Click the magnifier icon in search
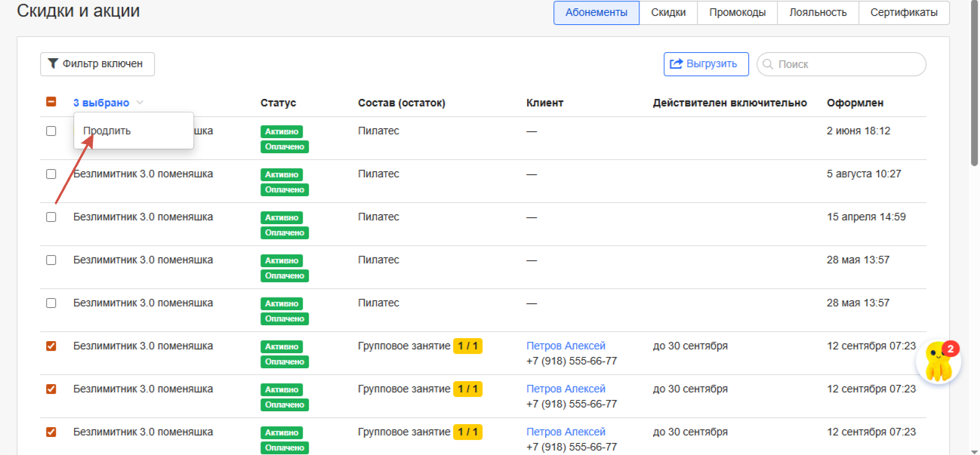The image size is (980, 455). point(768,65)
